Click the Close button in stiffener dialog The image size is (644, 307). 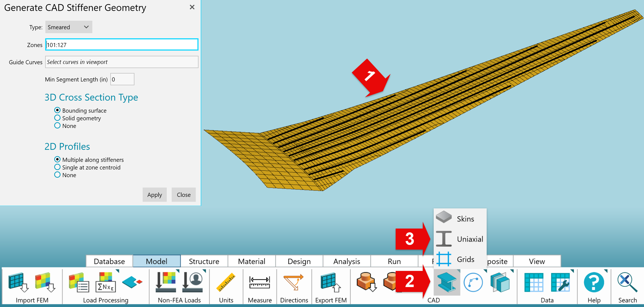coord(184,195)
